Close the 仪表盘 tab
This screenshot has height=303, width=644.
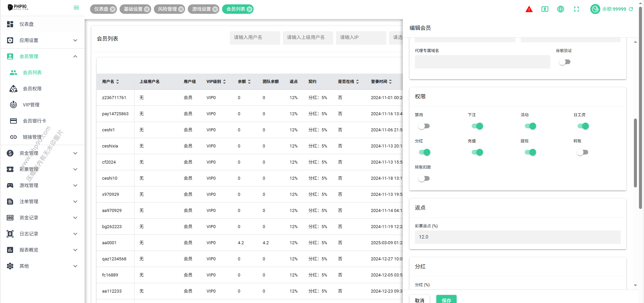pyautogui.click(x=113, y=9)
